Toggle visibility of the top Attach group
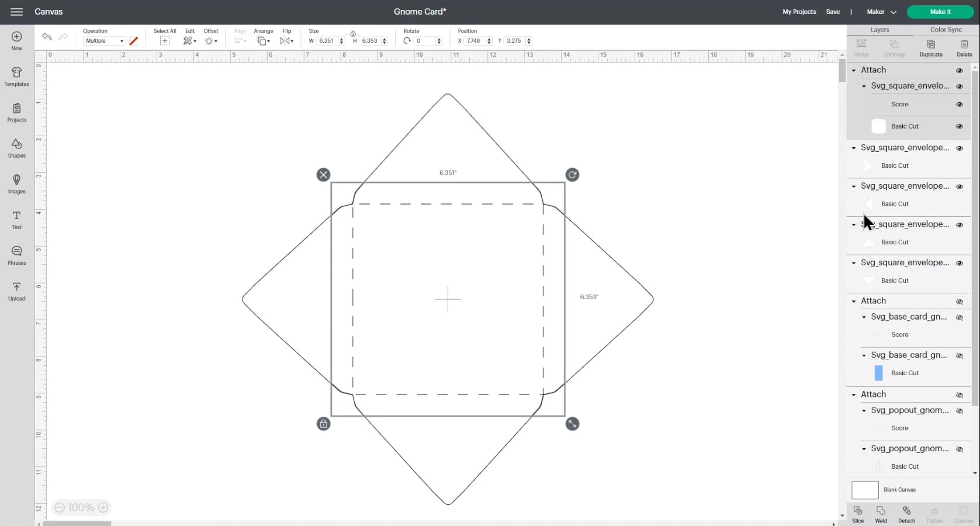Image resolution: width=980 pixels, height=526 pixels. pyautogui.click(x=959, y=70)
